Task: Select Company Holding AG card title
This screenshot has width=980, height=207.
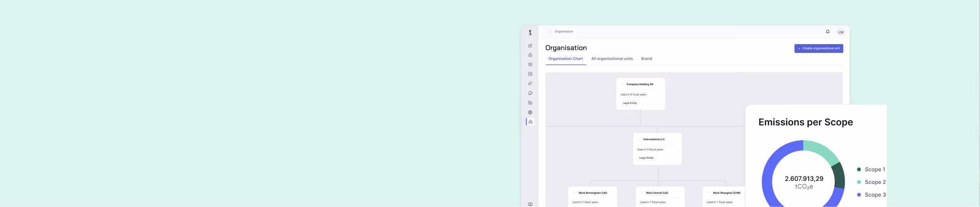Action: click(x=640, y=84)
